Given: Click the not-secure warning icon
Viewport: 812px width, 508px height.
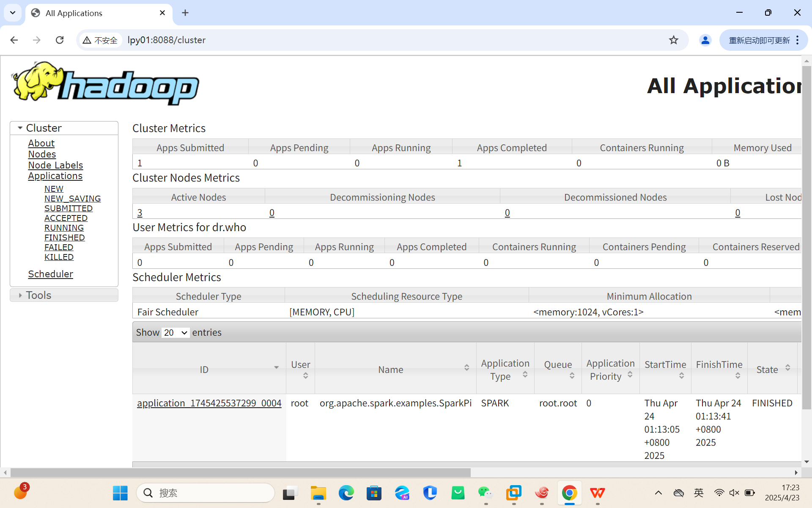Looking at the screenshot, I should point(87,40).
